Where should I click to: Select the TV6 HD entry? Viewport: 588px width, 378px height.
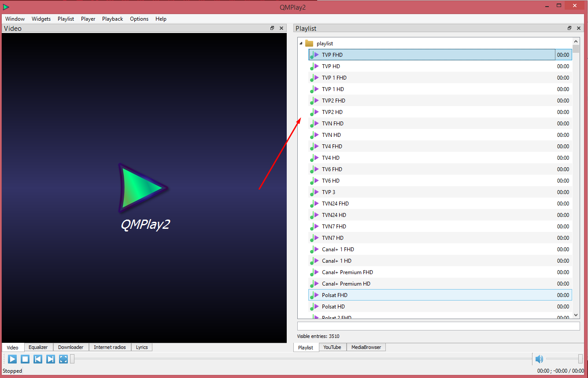coord(440,181)
